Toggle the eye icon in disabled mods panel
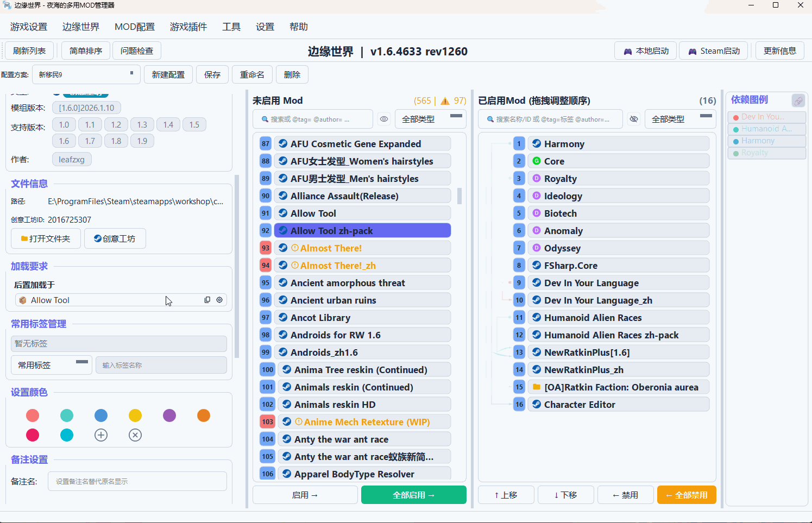 point(384,119)
